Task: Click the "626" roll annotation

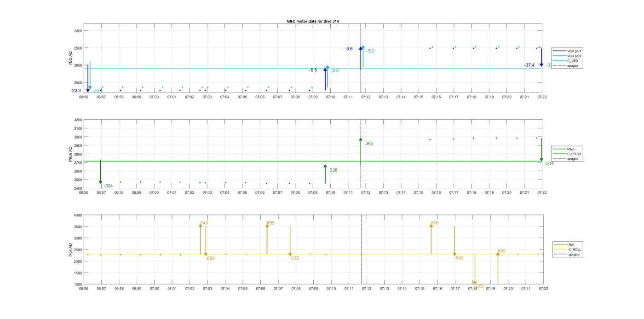Action: [x=435, y=223]
